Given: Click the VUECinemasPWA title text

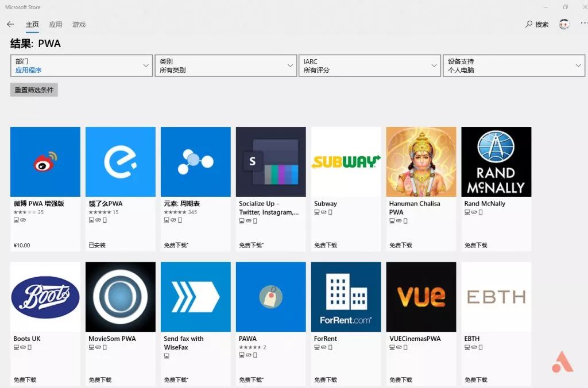Looking at the screenshot, I should click(415, 339).
